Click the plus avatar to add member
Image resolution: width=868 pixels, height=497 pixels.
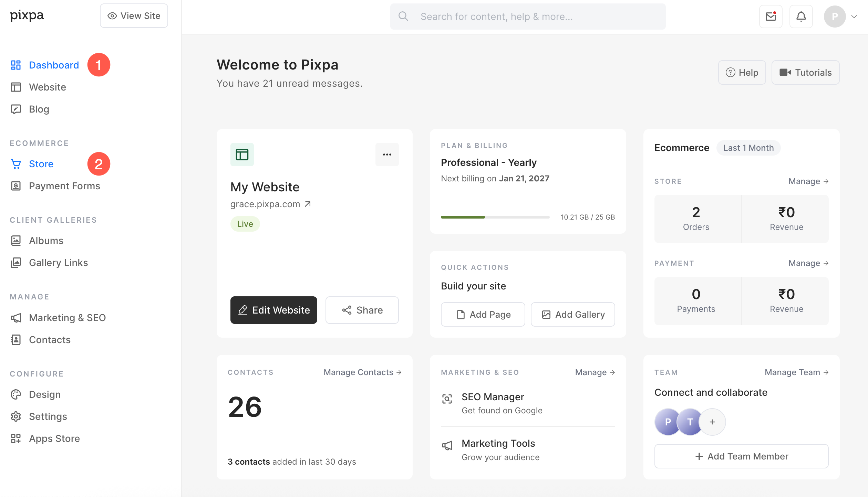pos(712,422)
